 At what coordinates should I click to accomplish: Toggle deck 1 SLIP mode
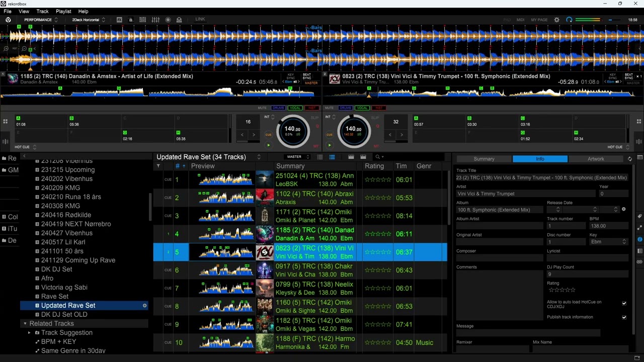314,117
